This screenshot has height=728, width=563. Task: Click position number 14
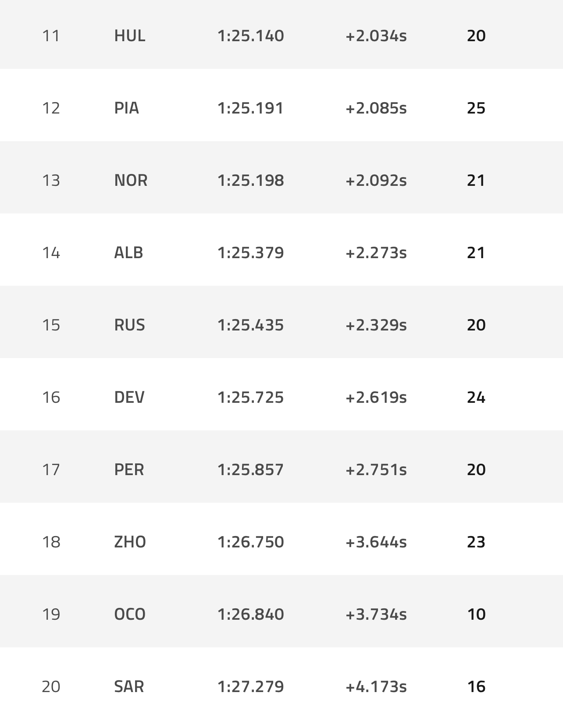pos(51,252)
